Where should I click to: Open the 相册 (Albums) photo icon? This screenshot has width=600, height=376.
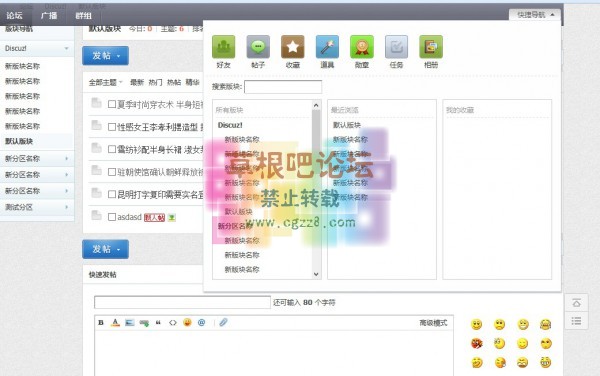(431, 47)
